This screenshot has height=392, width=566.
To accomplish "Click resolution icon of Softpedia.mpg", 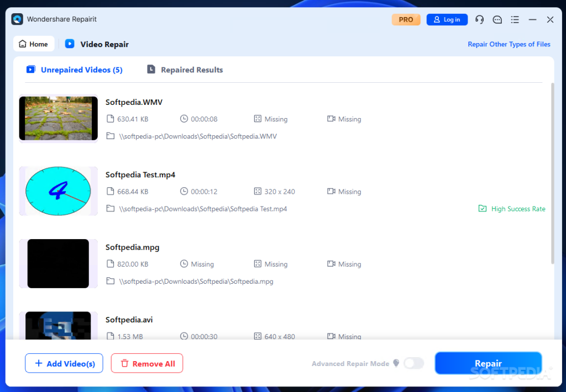I will [x=258, y=264].
